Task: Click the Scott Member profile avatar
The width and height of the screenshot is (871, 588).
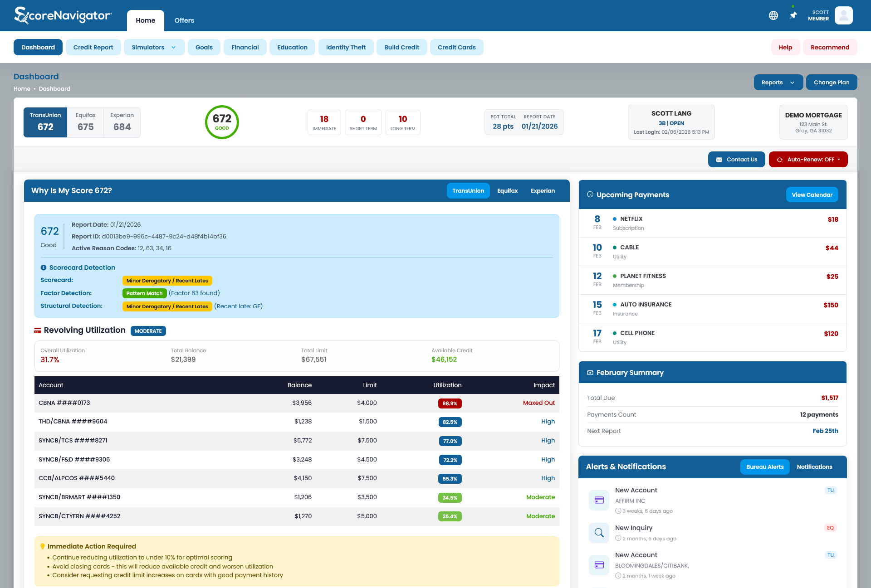Action: [844, 15]
